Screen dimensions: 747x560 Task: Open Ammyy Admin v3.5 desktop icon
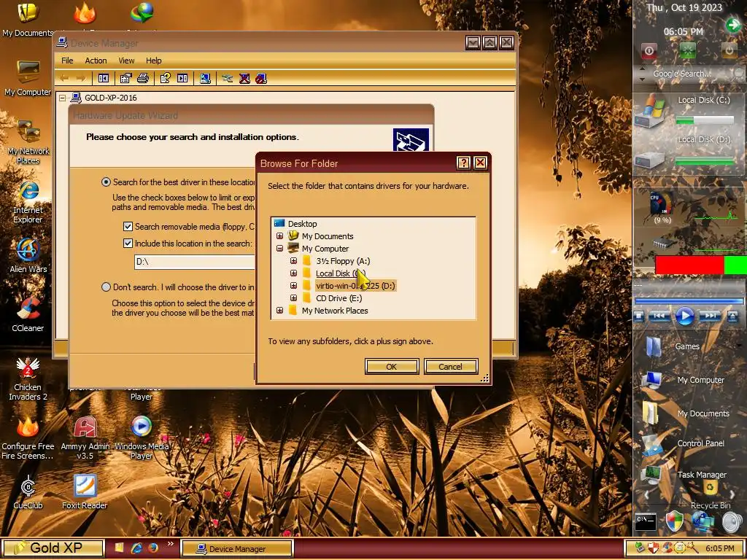pos(85,438)
